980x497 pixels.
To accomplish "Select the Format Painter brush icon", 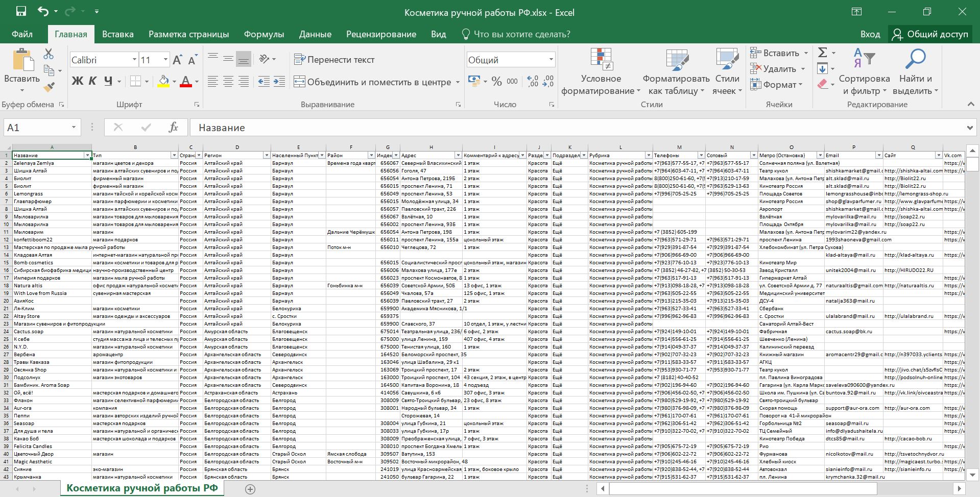I will [x=49, y=87].
